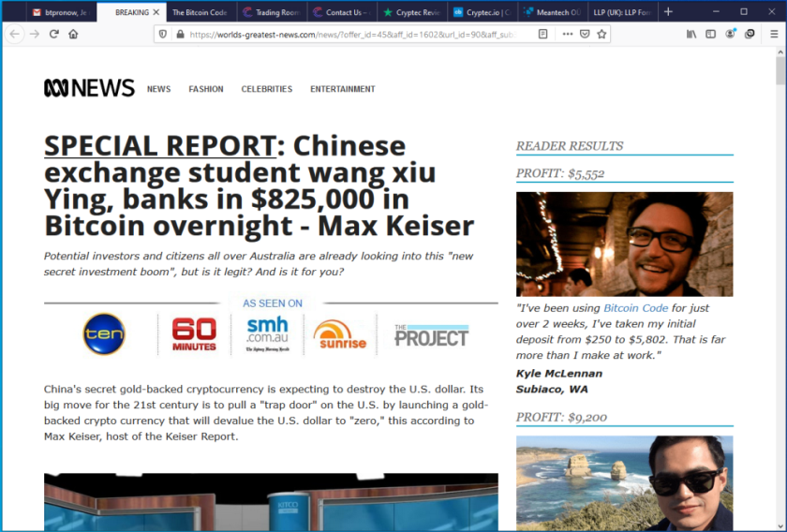View site security padlock details
787x532 pixels.
pos(180,34)
